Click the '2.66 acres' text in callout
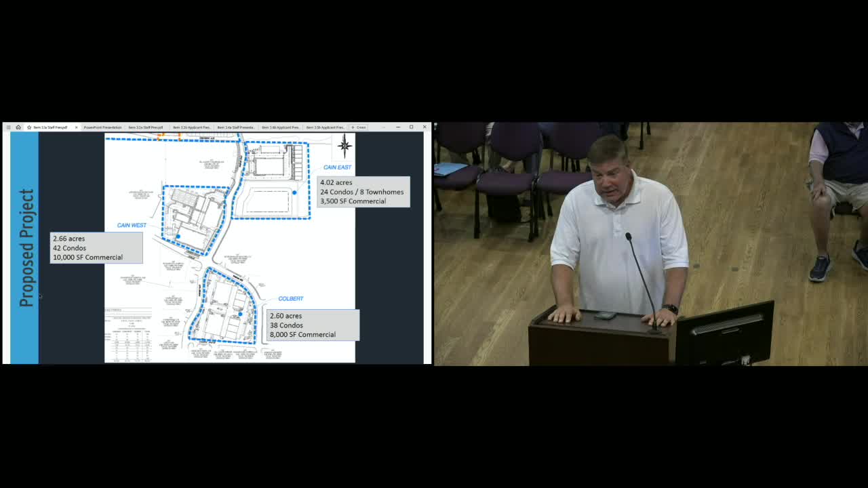Viewport: 868px width, 488px height. [69, 239]
